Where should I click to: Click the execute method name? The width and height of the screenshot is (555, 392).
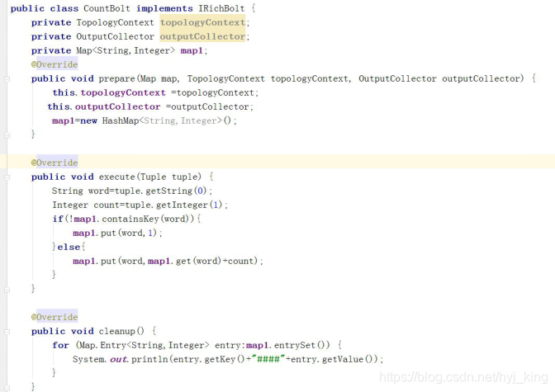(116, 177)
